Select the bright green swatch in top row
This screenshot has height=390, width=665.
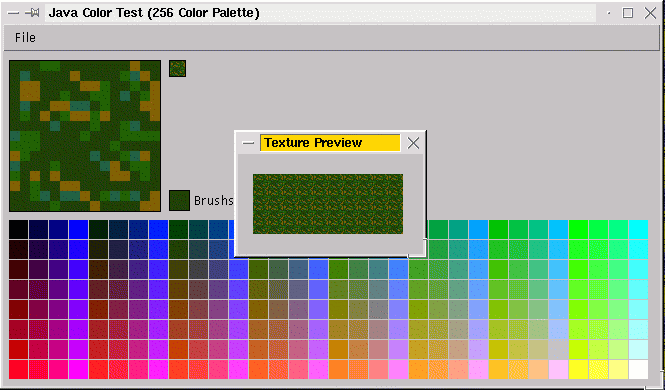578,229
